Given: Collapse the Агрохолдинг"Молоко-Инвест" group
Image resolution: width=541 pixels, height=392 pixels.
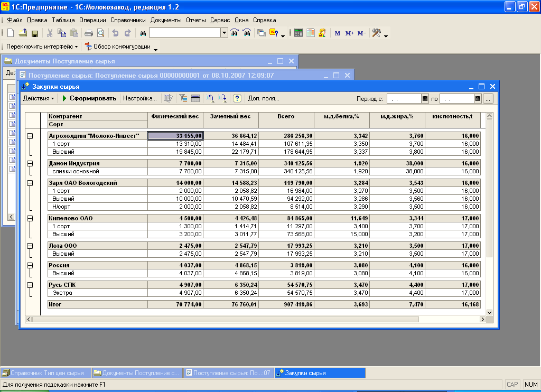Looking at the screenshot, I should point(30,136).
